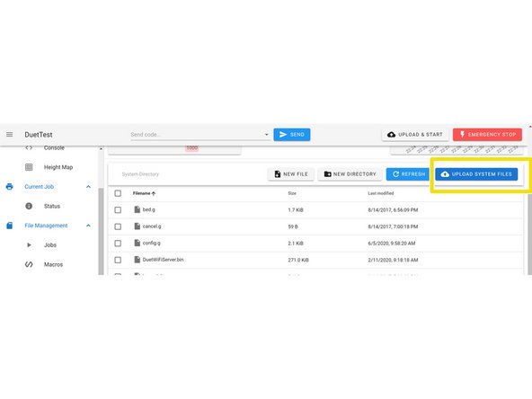The height and width of the screenshot is (399, 532).
Task: Click the New File button
Action: point(291,174)
